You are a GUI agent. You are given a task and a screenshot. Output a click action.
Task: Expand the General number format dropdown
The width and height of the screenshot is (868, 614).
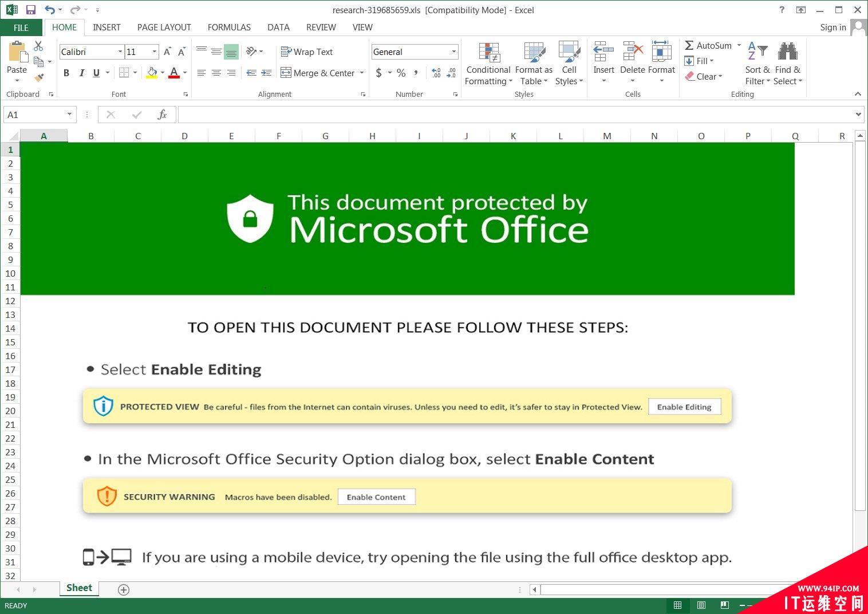click(x=454, y=52)
